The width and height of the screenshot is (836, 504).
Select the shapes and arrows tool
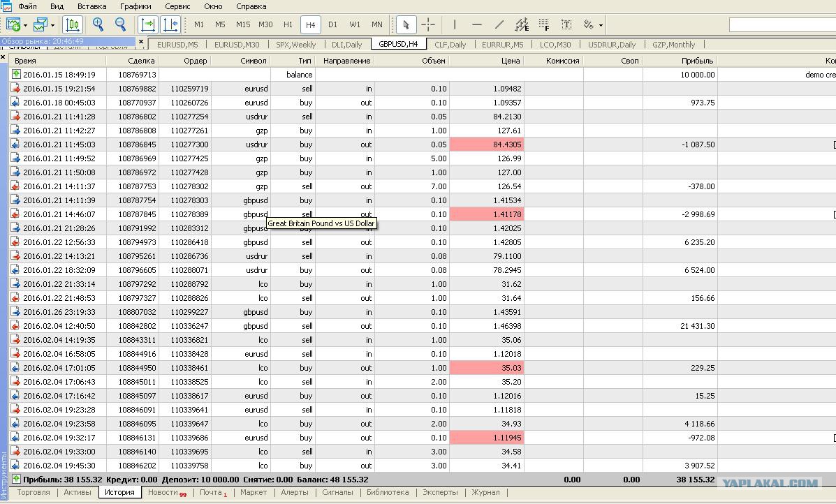click(589, 24)
